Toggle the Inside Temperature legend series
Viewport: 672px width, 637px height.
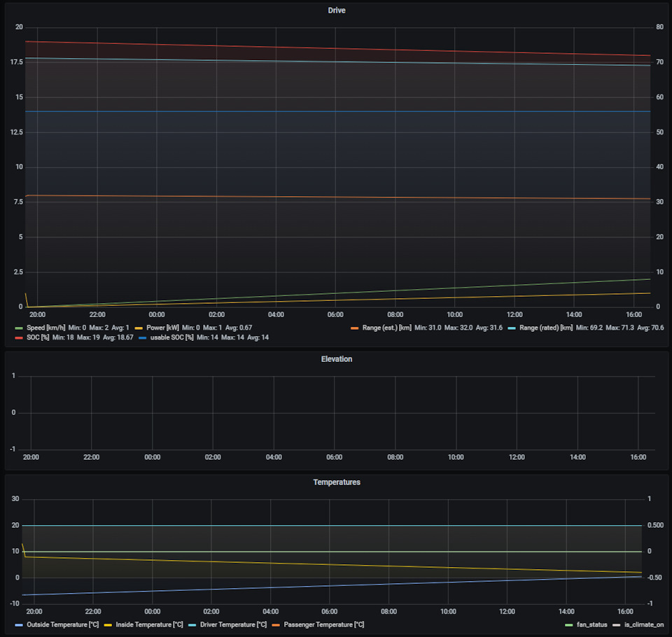(x=149, y=624)
